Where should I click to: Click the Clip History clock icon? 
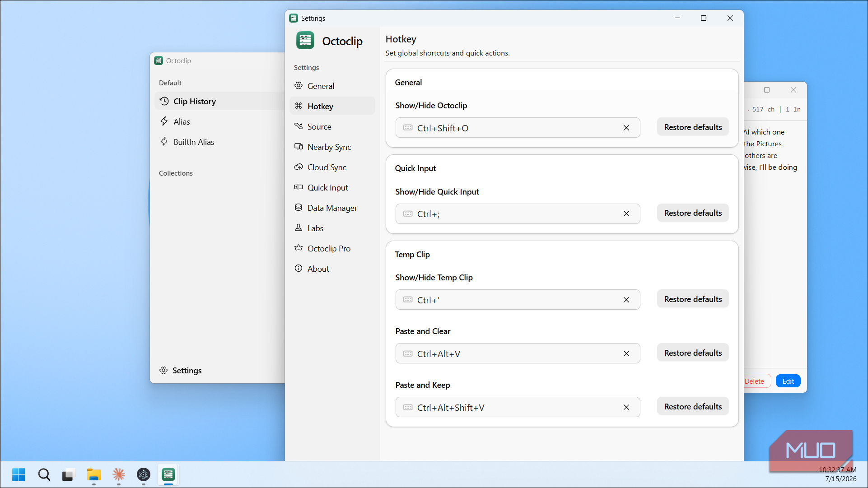point(164,101)
